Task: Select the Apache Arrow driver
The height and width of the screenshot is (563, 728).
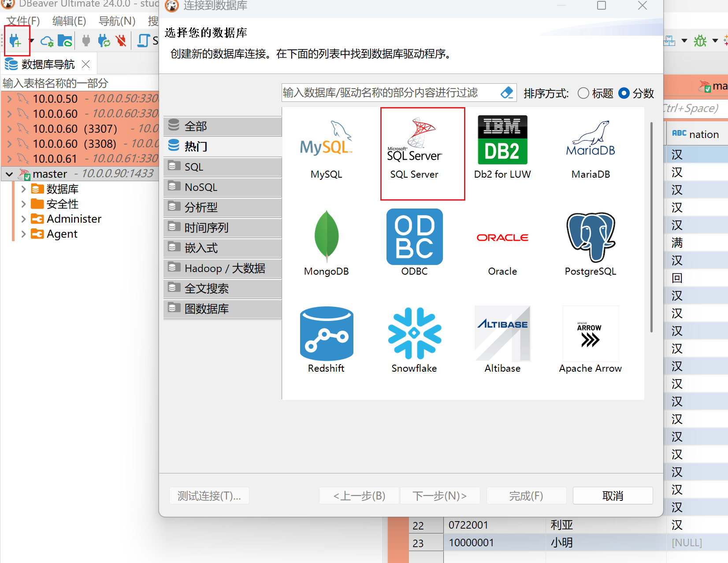Action: pyautogui.click(x=591, y=340)
